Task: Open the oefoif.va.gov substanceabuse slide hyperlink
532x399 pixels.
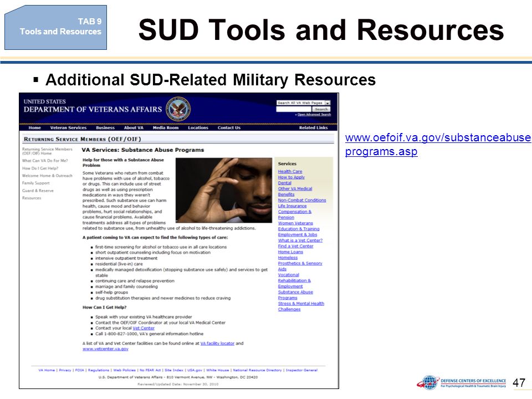Action: (438, 144)
